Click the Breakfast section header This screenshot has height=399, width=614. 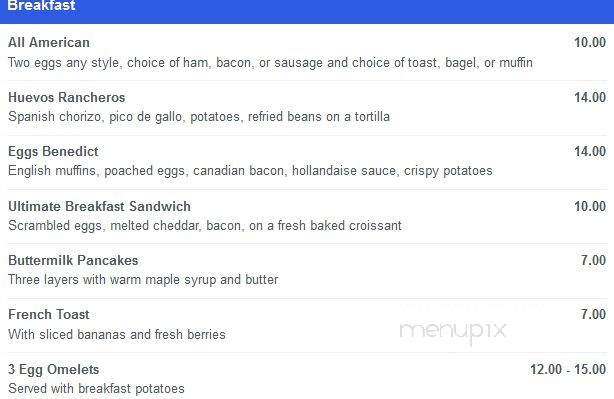click(x=41, y=5)
